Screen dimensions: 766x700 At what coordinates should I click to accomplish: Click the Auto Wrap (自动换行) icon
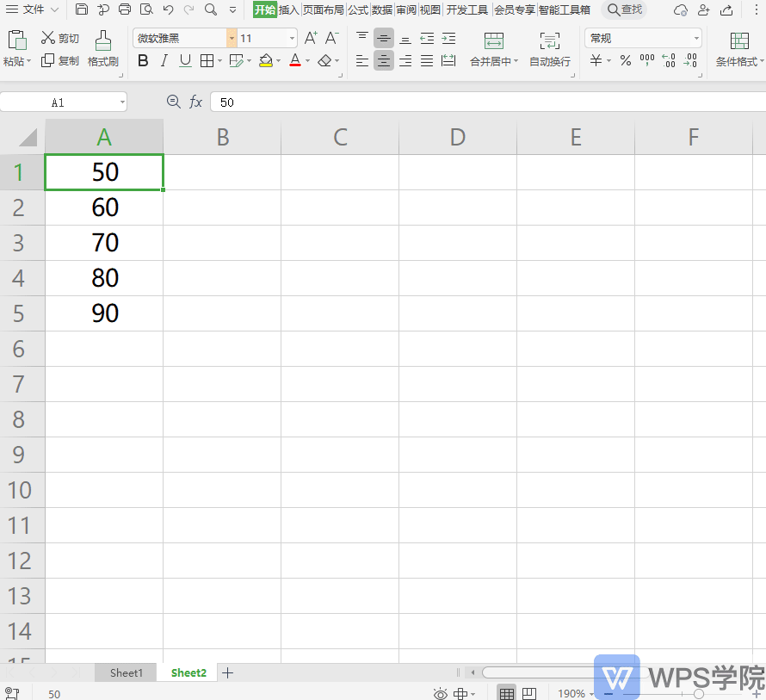(x=549, y=40)
